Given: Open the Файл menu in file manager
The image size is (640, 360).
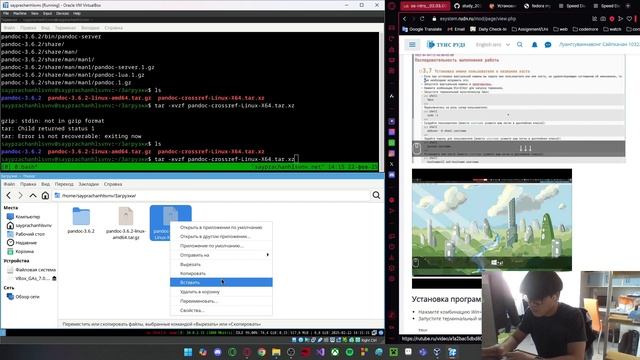Looking at the screenshot, I should pyautogui.click(x=9, y=184).
